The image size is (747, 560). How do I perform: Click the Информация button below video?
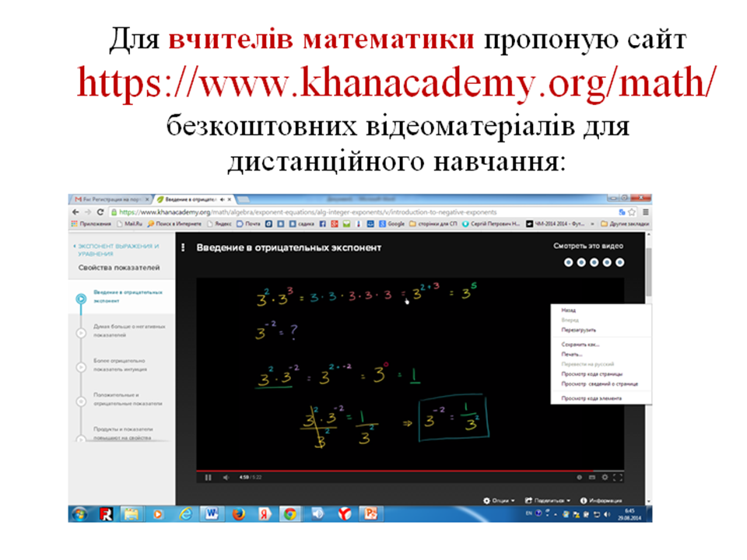tap(601, 500)
